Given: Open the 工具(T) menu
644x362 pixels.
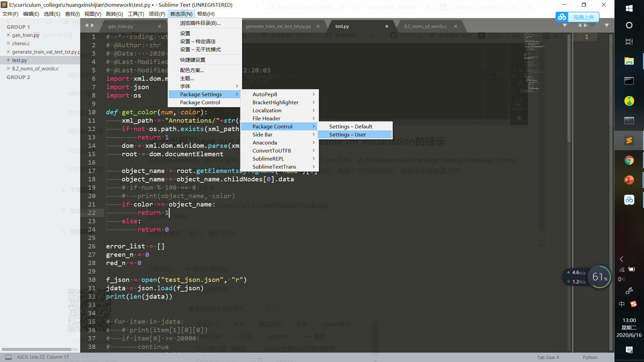Looking at the screenshot, I should click(136, 14).
